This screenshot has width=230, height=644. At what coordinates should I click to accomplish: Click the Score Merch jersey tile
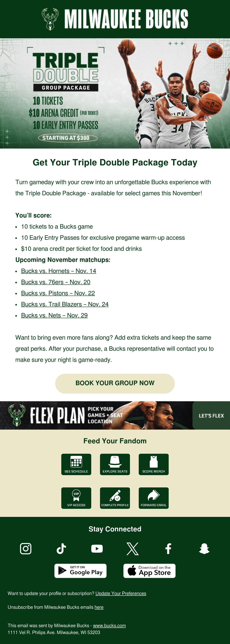154,464
